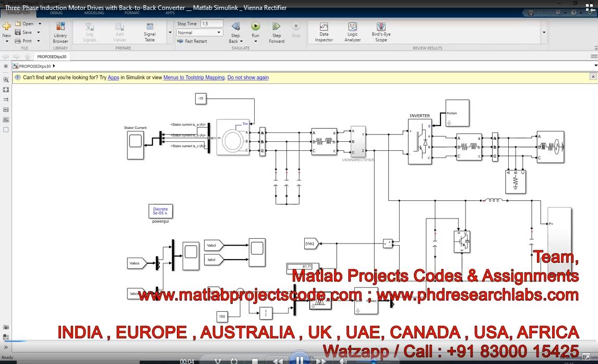Open the Menus to Toolstrip Mapping link
The height and width of the screenshot is (364, 598).
[194, 77]
